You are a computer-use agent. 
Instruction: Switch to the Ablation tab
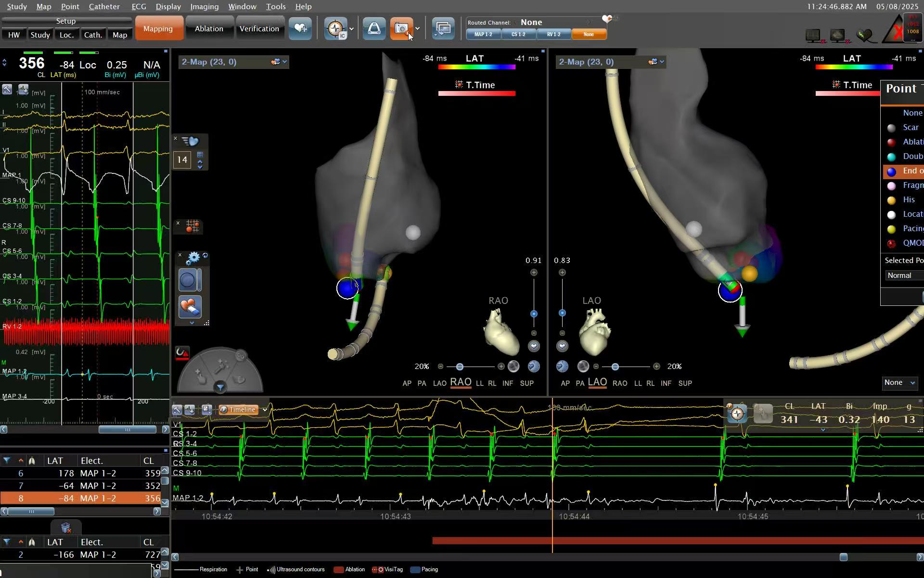(209, 29)
